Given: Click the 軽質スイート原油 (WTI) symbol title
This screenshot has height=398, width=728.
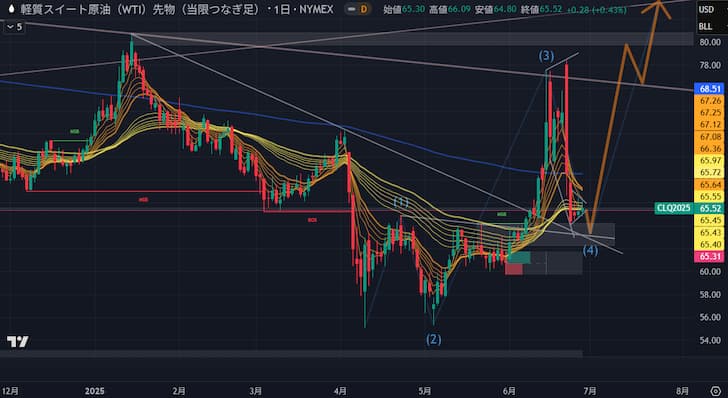Looking at the screenshot, I should (x=140, y=9).
